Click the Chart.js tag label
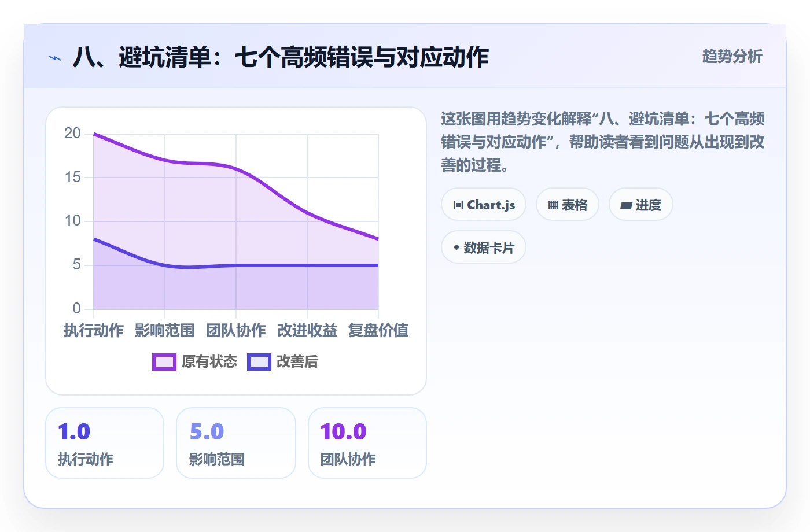 [x=491, y=205]
